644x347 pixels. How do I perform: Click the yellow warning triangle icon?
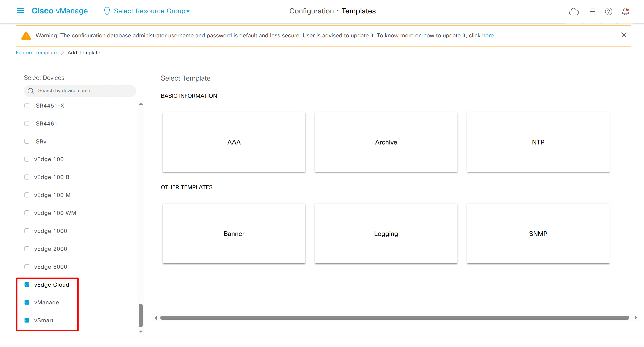(26, 36)
